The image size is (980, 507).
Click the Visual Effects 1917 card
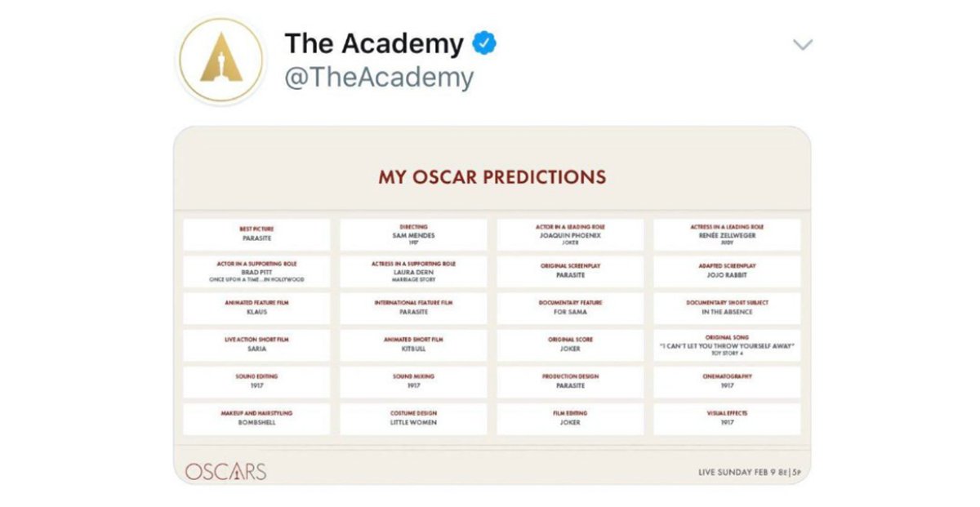(727, 419)
